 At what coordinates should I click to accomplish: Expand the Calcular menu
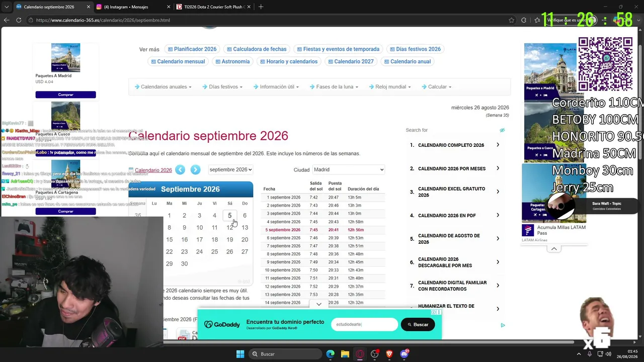(x=437, y=86)
